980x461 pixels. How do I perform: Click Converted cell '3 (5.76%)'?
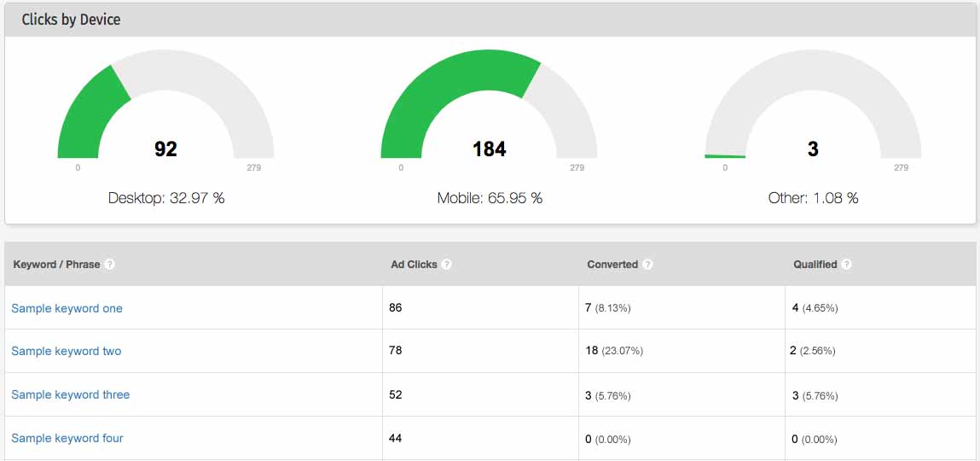pos(608,396)
